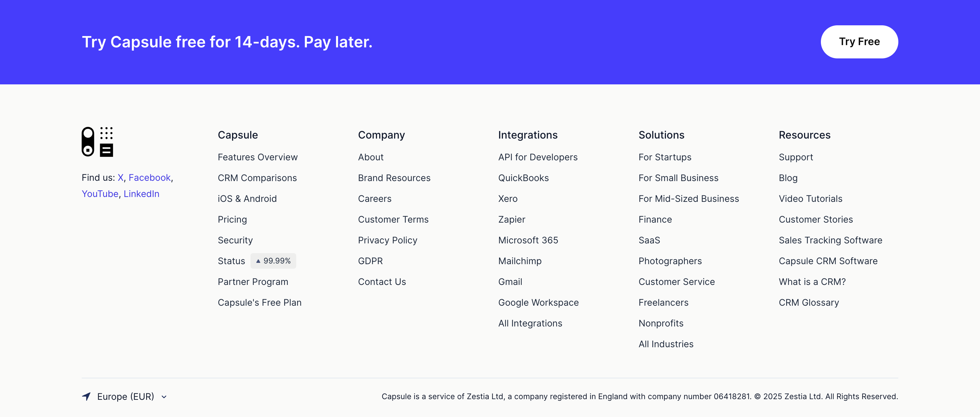Click the 99.99% uptime status badge

pos(273,261)
